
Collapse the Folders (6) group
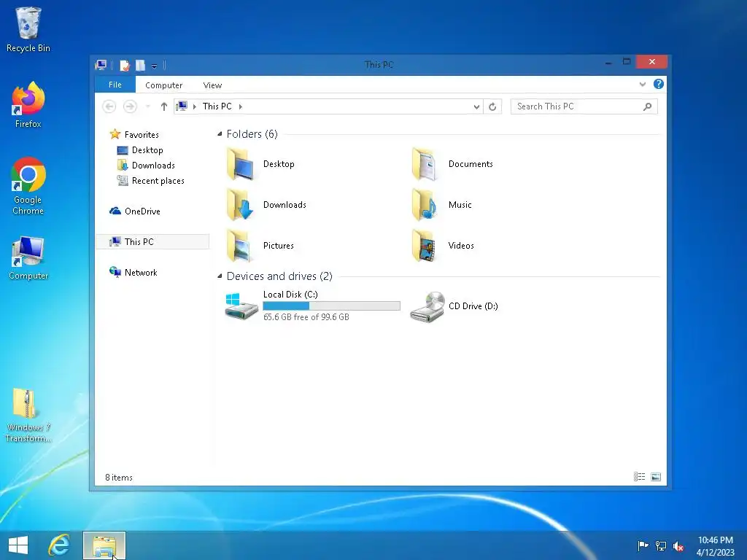pyautogui.click(x=220, y=134)
